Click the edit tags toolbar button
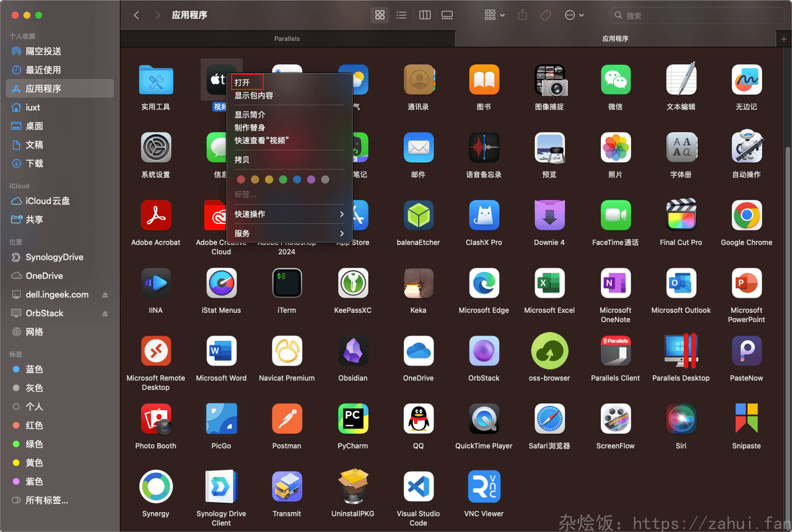This screenshot has height=532, width=792. (x=546, y=15)
